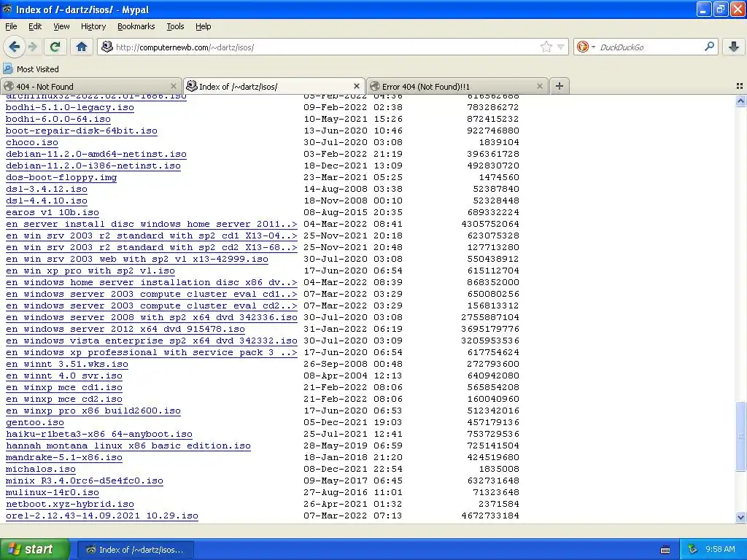The width and height of the screenshot is (747, 560).
Task: Download bodhi-6.0.0-64.iso
Action: (x=58, y=119)
